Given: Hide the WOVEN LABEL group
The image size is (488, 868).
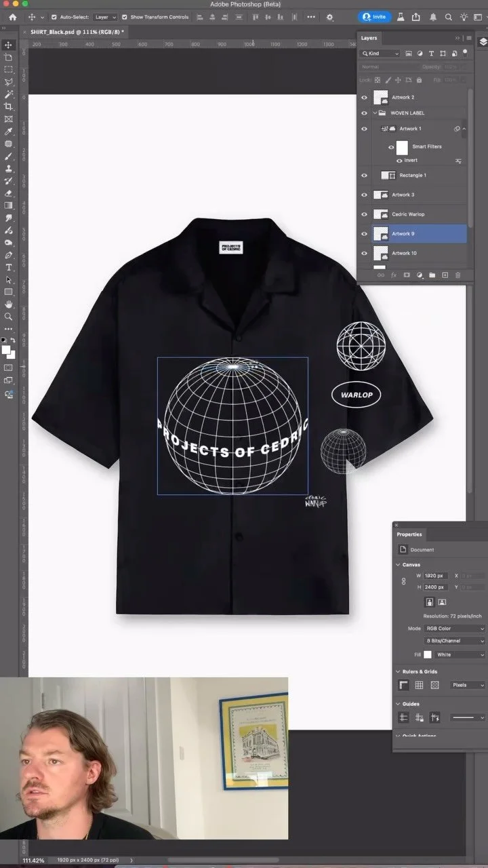Looking at the screenshot, I should tap(365, 113).
